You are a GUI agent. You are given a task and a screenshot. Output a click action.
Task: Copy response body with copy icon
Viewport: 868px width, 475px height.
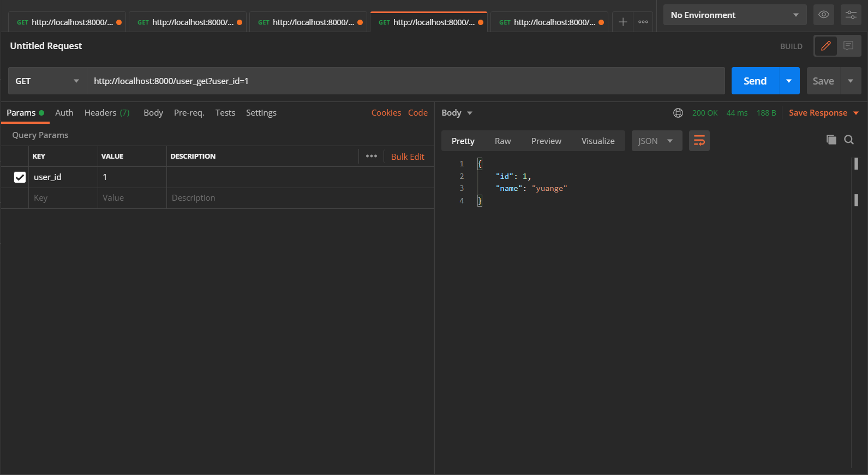(831, 140)
